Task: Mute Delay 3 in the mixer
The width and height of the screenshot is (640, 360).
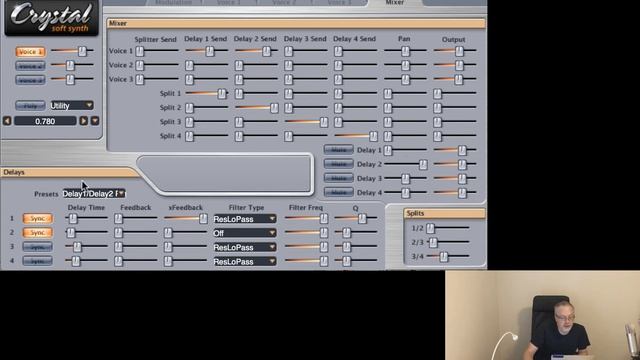Action: pyautogui.click(x=338, y=178)
